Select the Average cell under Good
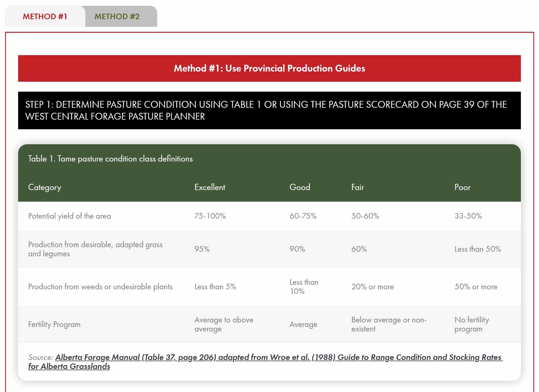The height and width of the screenshot is (392, 539). (x=303, y=324)
